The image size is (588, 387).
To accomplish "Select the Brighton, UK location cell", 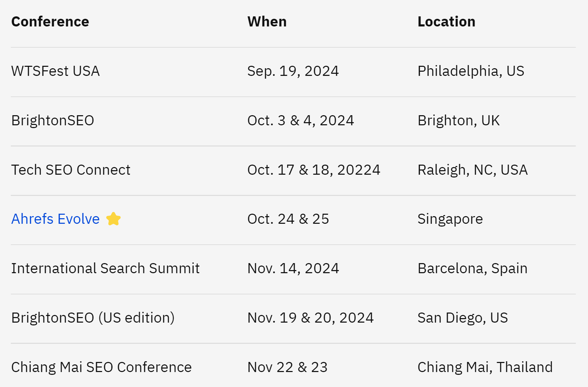I will 458,120.
